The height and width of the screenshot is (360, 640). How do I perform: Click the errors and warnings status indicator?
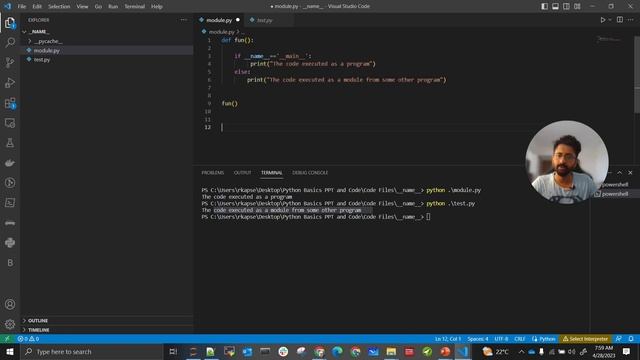pos(28,339)
